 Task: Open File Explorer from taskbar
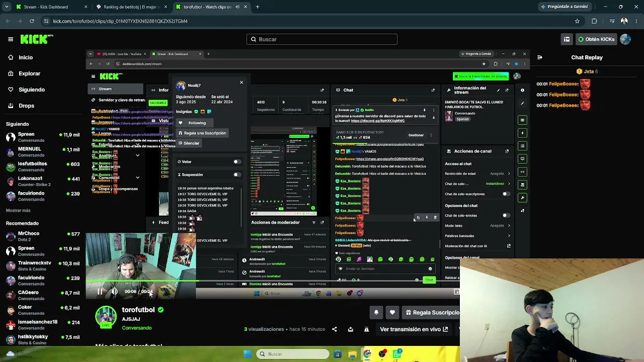[352, 354]
